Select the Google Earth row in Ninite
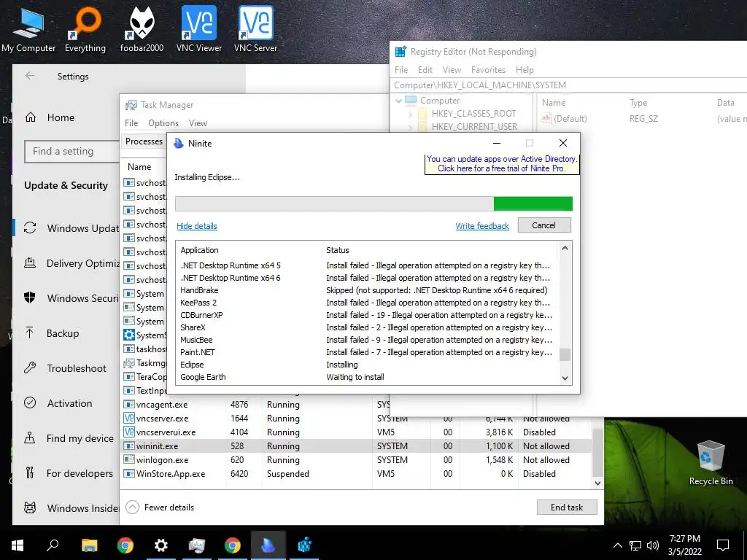 tap(367, 377)
